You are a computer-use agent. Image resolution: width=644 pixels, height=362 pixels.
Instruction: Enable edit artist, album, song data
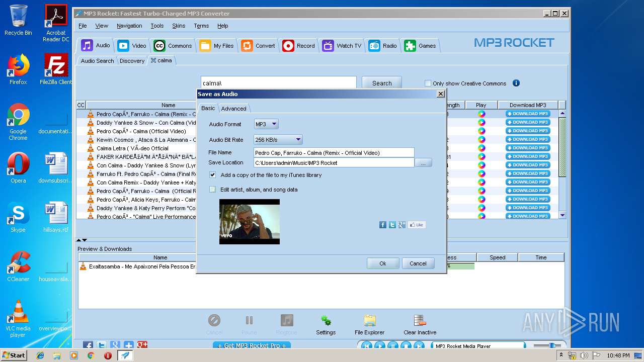click(212, 190)
